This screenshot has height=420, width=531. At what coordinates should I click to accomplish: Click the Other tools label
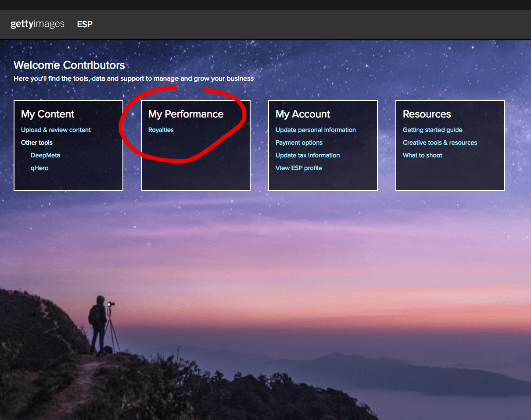pyautogui.click(x=37, y=142)
